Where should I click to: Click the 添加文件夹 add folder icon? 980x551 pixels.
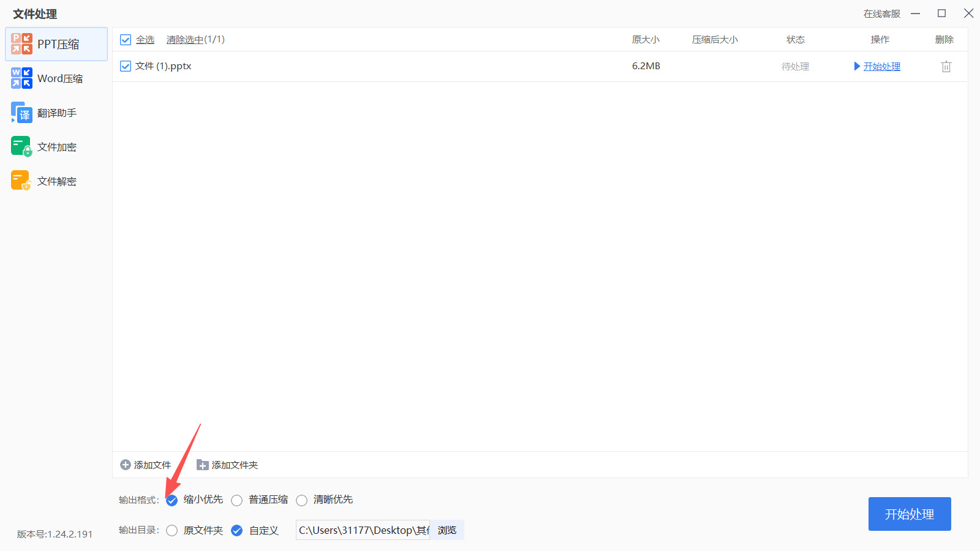point(202,465)
